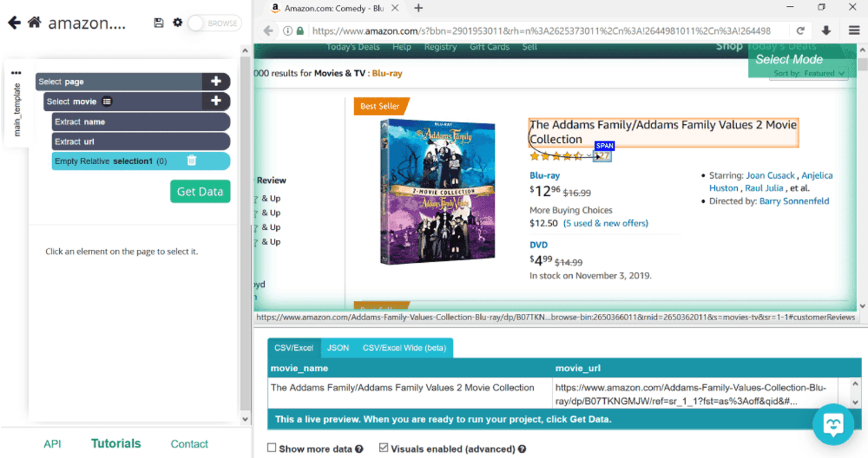Click the Amazon URL address field
This screenshot has width=868, height=458.
coord(542,31)
